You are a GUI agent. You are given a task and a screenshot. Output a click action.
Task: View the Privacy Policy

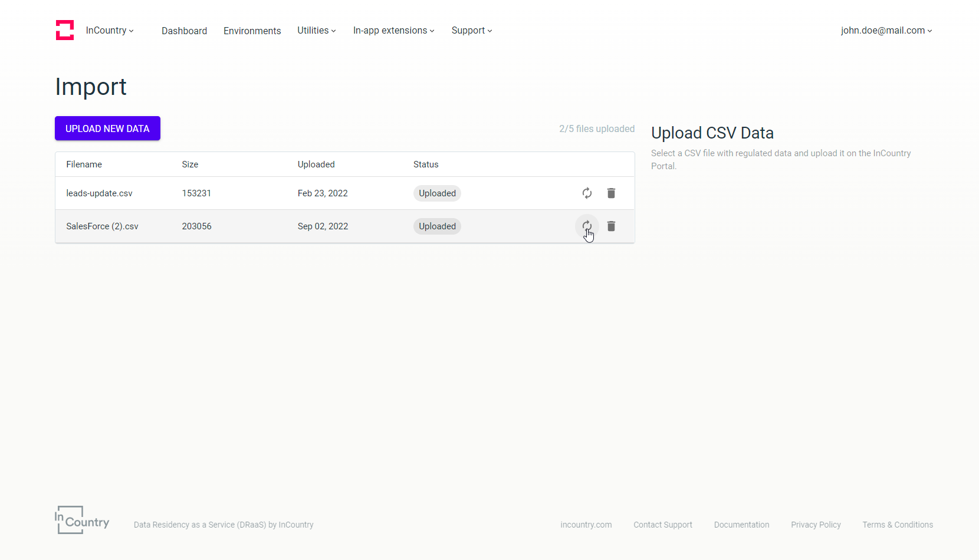coord(816,525)
